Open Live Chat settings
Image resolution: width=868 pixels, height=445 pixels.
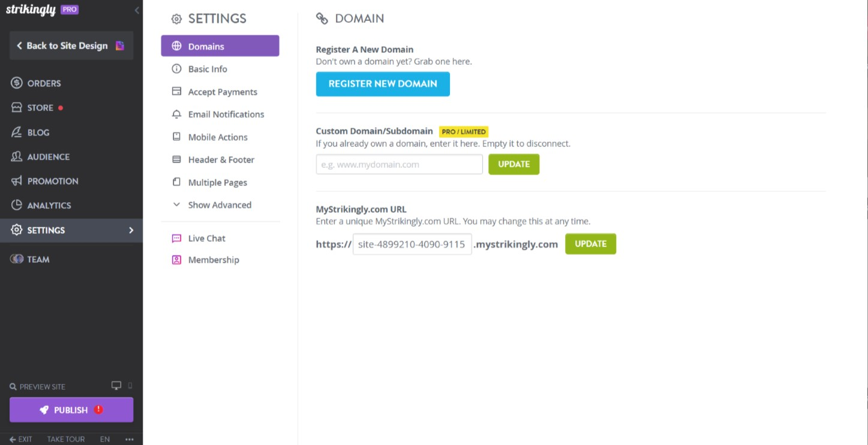(206, 238)
